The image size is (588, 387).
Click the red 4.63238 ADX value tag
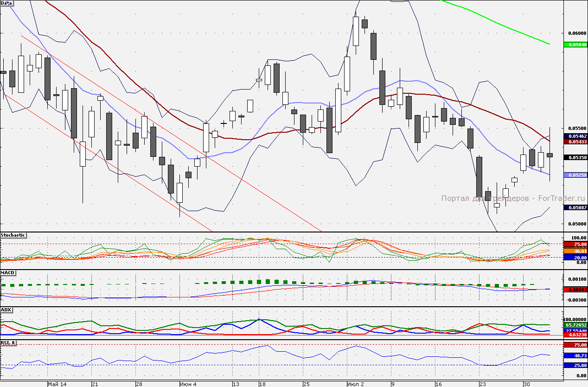575,335
